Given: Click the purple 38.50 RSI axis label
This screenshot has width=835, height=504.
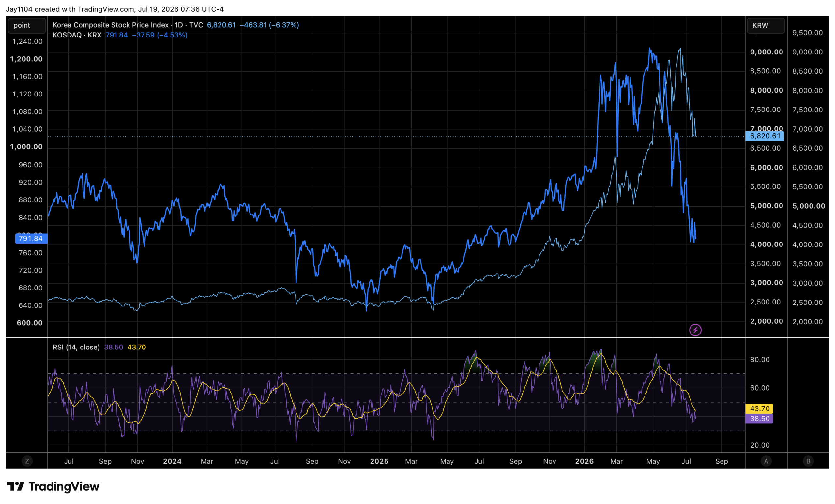Looking at the screenshot, I should click(759, 419).
